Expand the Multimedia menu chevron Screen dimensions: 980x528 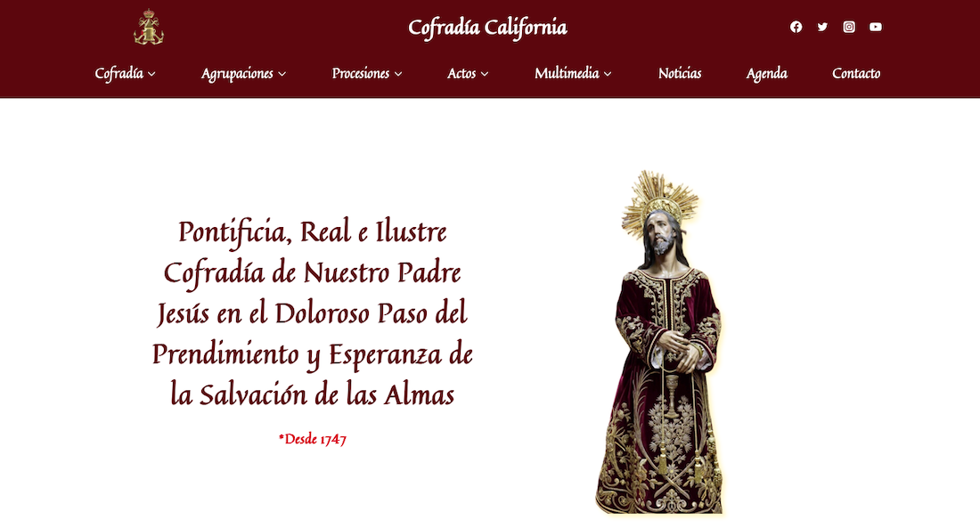tap(608, 74)
